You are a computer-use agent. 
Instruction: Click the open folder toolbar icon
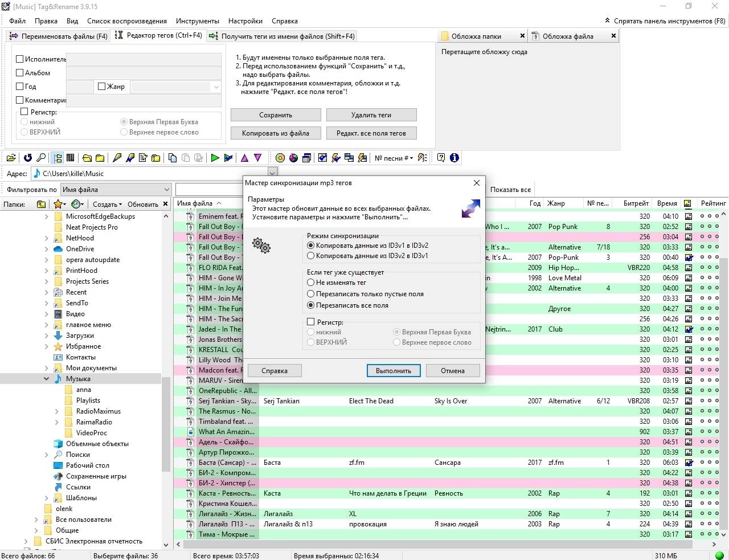(x=12, y=158)
